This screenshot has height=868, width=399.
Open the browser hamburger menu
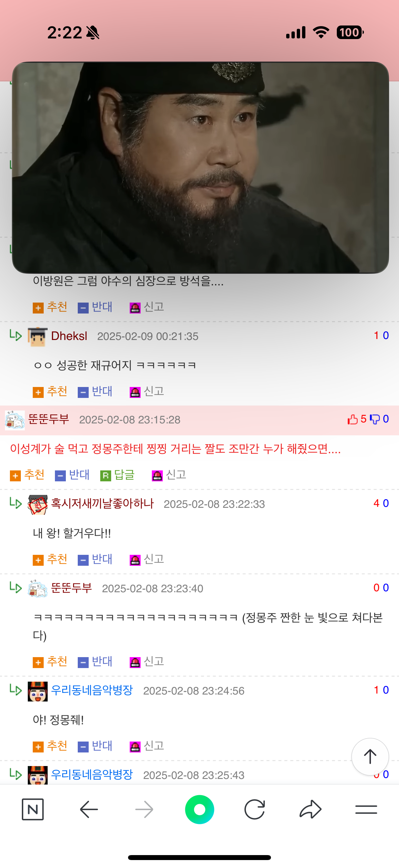point(366,809)
